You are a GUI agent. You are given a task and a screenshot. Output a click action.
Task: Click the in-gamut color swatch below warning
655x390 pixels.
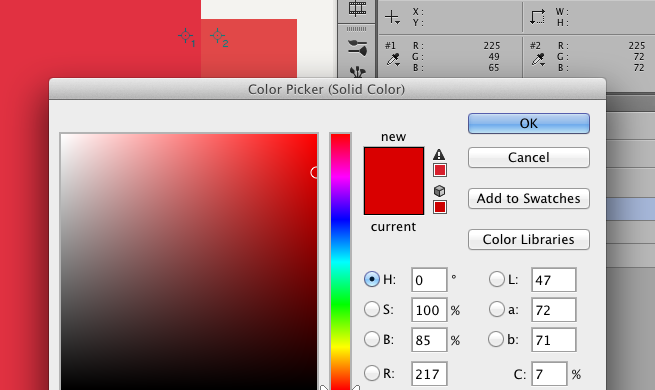pyautogui.click(x=440, y=170)
